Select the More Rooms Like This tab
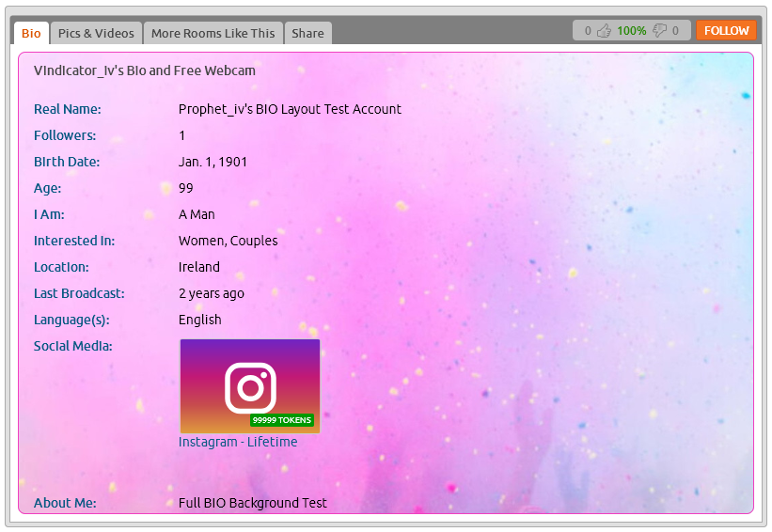772x532 pixels. (213, 33)
